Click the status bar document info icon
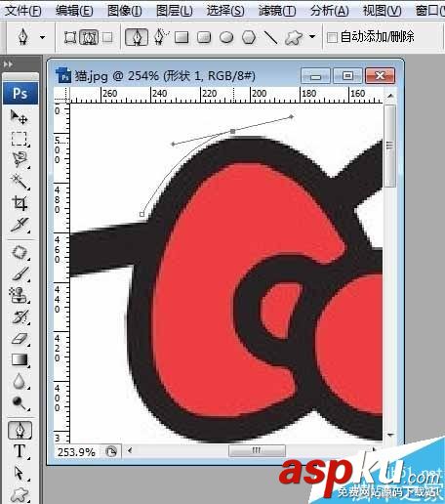445x504 pixels. point(111,451)
